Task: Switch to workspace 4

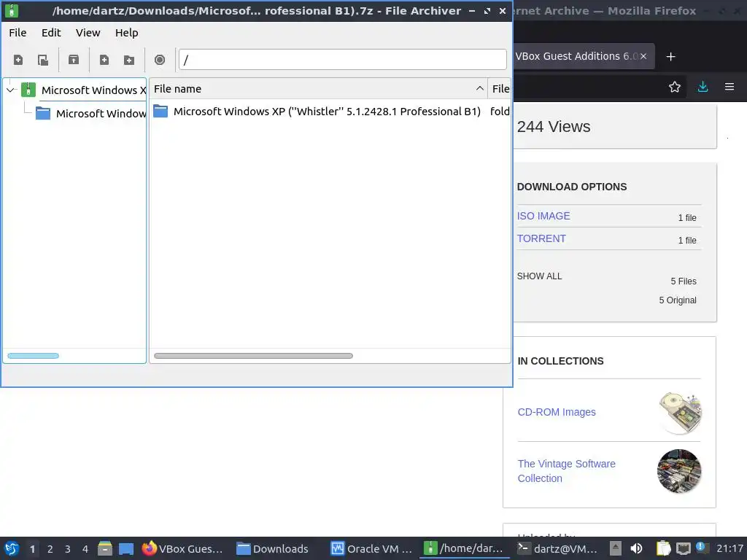Action: click(85, 549)
